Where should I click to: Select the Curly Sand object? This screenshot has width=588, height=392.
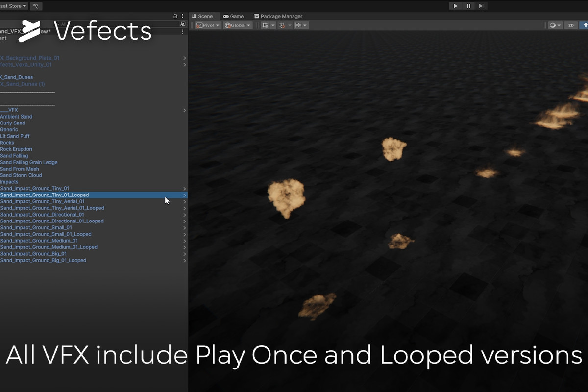(x=13, y=123)
